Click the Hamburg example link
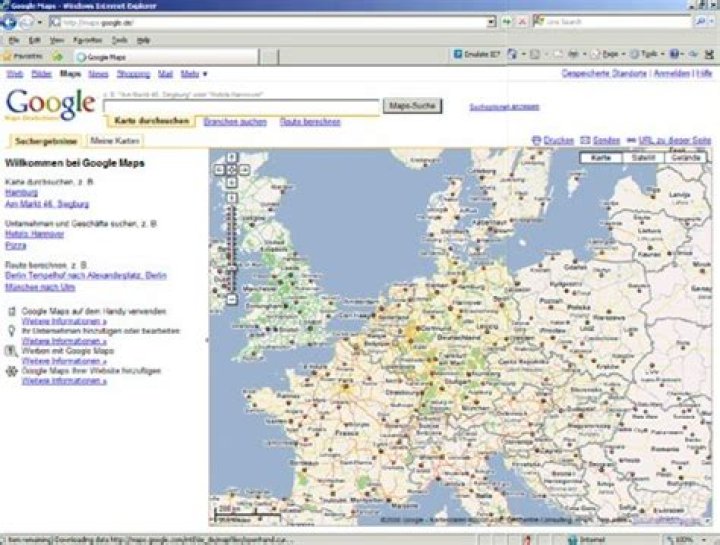Screen dimensions: 720x545 click(x=21, y=193)
